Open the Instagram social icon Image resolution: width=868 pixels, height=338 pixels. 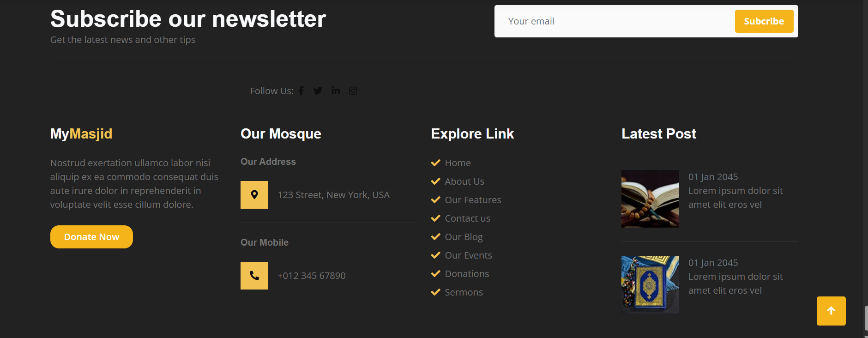click(353, 91)
